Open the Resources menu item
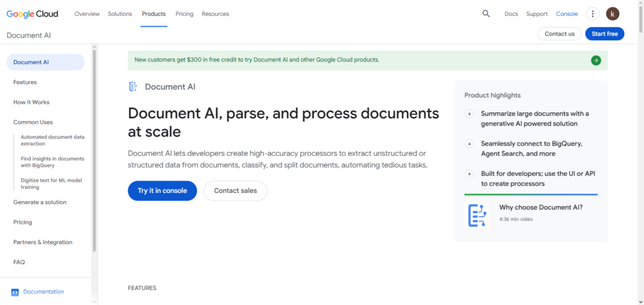 215,14
